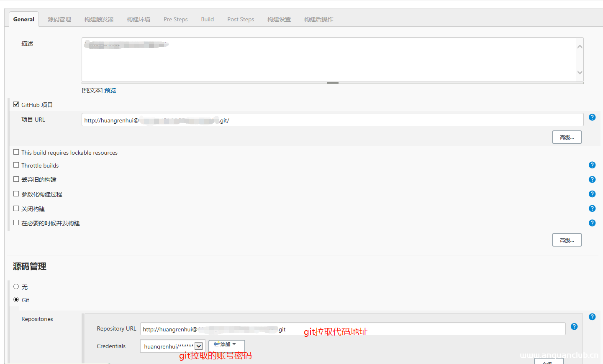Open help for 在必要的时候并发构建 option
The image size is (603, 364).
592,223
